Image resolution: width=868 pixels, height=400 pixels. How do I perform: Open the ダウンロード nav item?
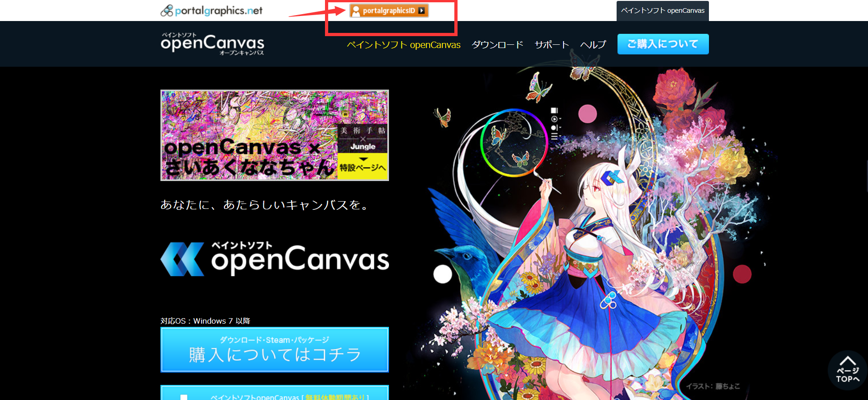pos(497,45)
